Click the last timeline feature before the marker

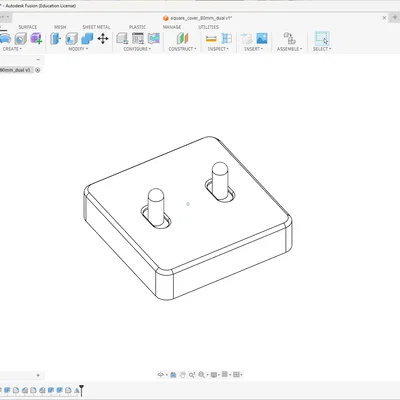click(x=77, y=390)
